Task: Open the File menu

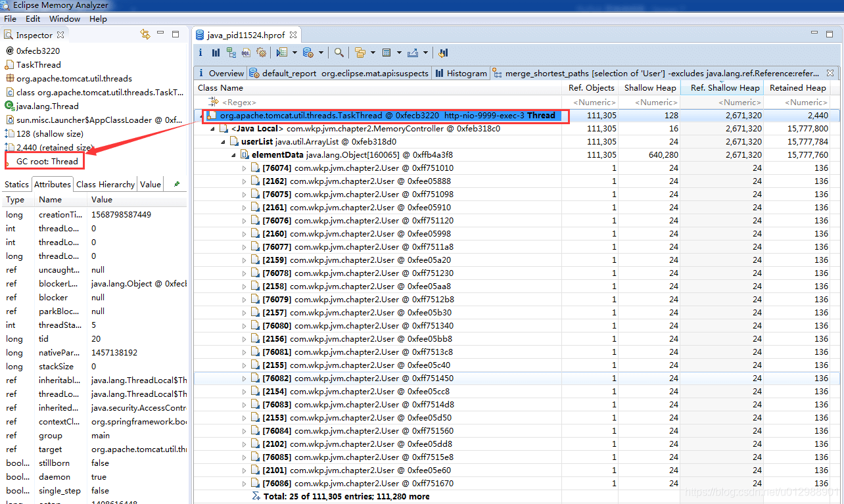Action: [x=10, y=19]
